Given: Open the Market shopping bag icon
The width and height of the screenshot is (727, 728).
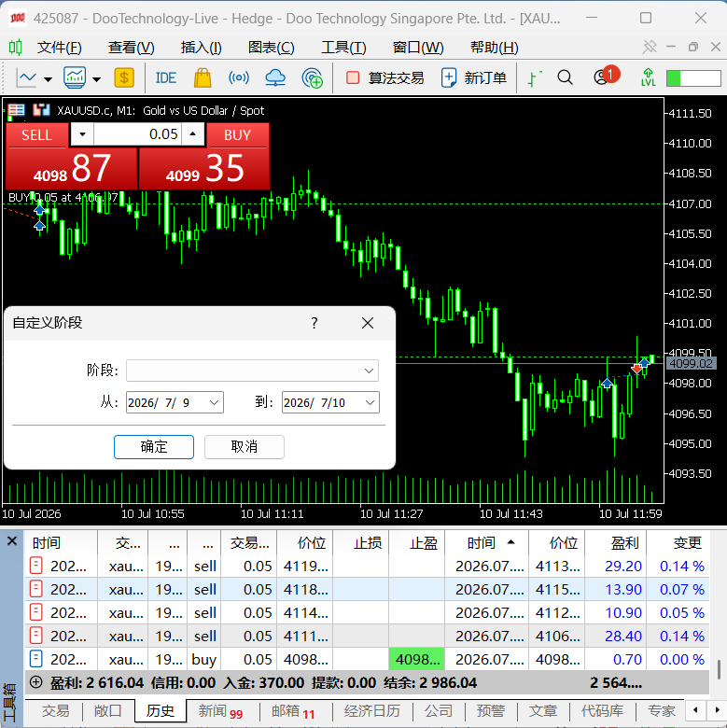Looking at the screenshot, I should [x=203, y=78].
